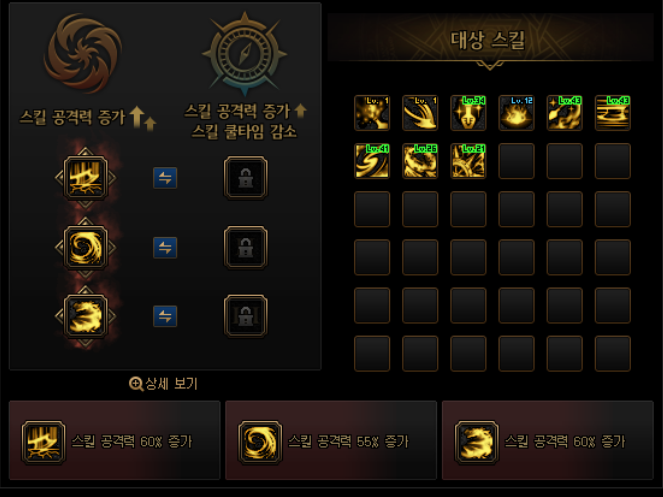
Task: Toggle the swap arrows beside the ground-strike skill
Action: point(165,178)
